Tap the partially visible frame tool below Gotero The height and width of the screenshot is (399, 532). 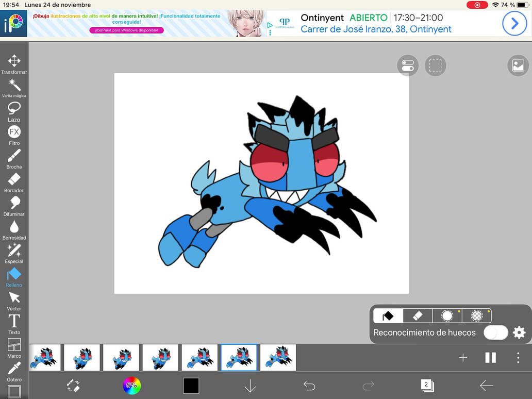14,392
